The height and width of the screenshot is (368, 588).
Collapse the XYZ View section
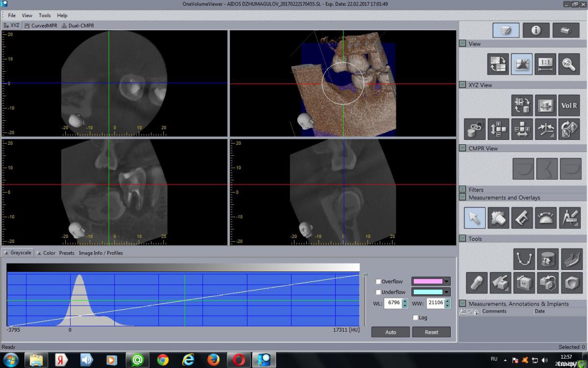coord(463,85)
